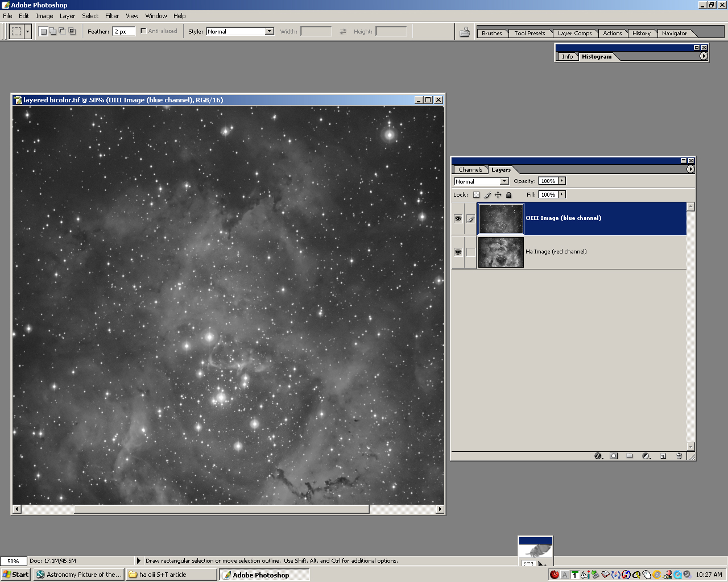
Task: Toggle link box on Ha Image layer
Action: tap(470, 252)
